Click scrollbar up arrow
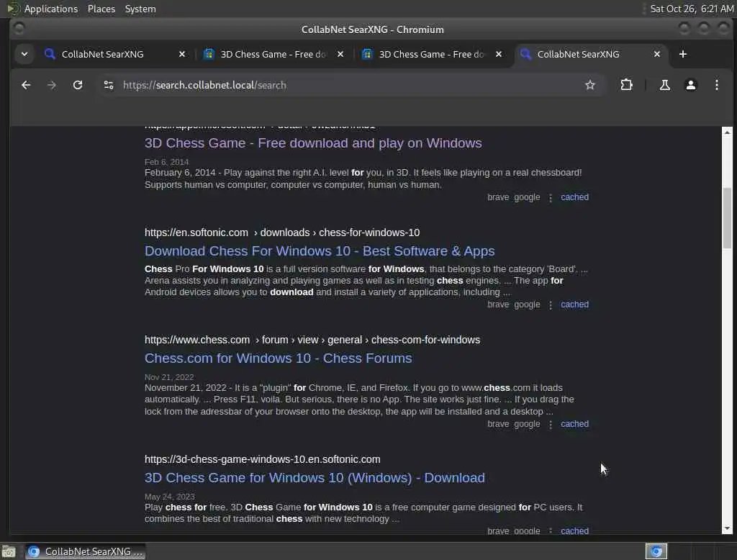 [x=727, y=132]
